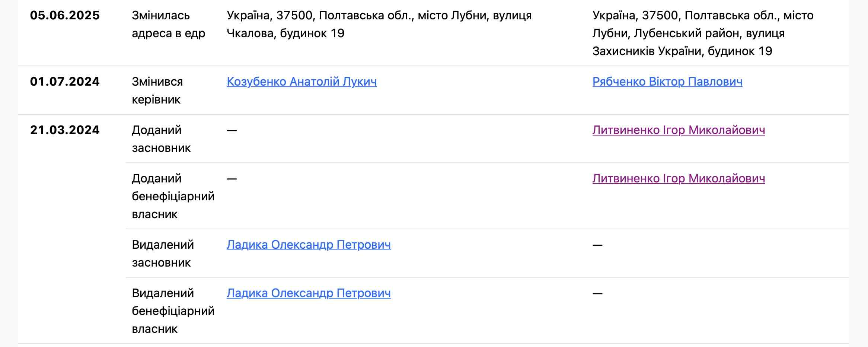Click the Змінився керівник label
Image resolution: width=868 pixels, height=347 pixels.
pyautogui.click(x=157, y=90)
